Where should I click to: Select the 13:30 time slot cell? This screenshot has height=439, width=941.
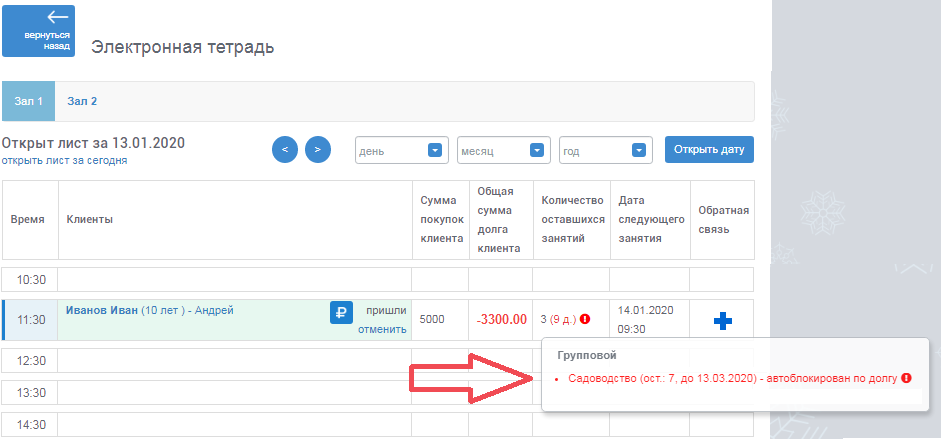[29, 393]
